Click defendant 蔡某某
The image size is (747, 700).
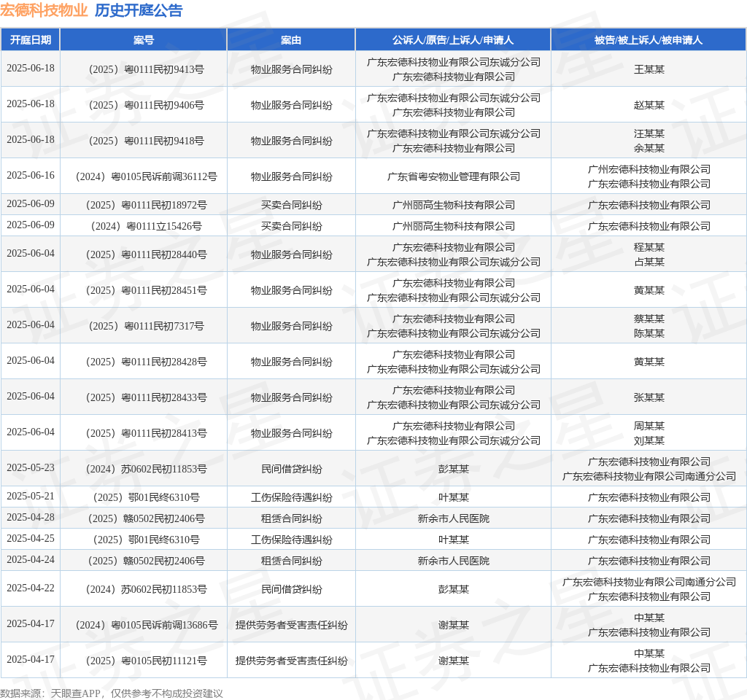649,319
